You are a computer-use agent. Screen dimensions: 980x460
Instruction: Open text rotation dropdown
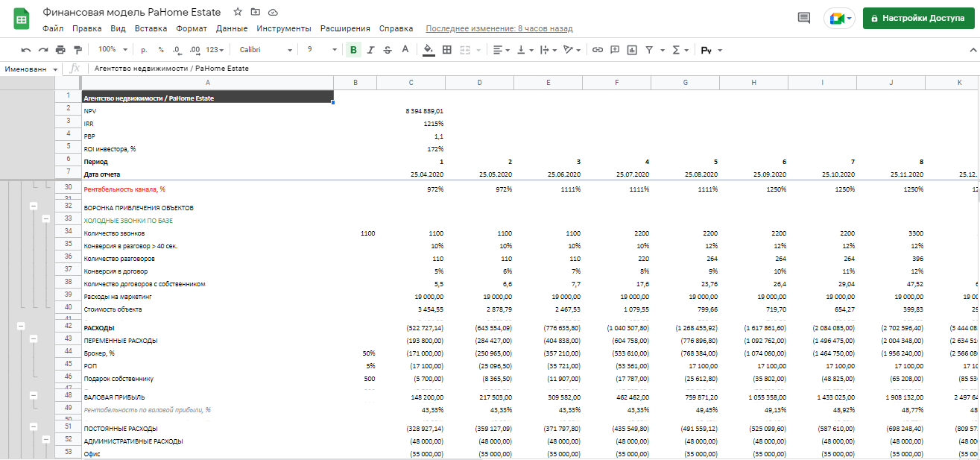pos(572,50)
